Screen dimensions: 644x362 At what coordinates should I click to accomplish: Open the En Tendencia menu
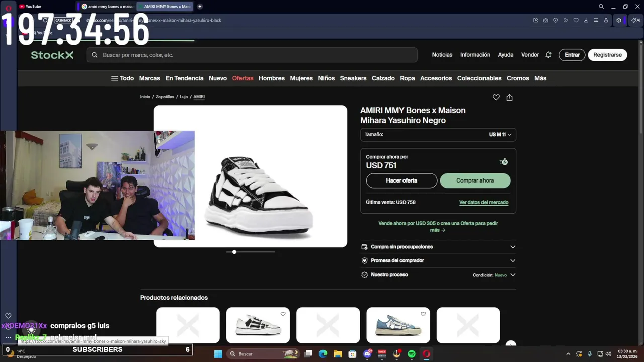184,78
